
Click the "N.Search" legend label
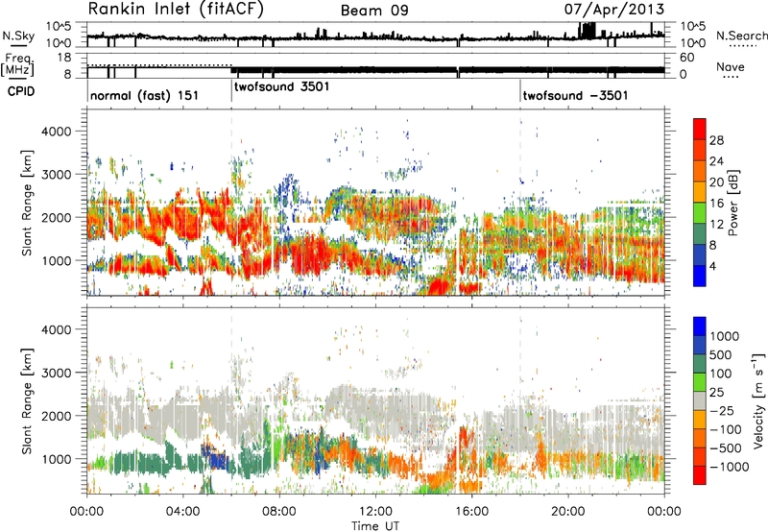[x=742, y=36]
